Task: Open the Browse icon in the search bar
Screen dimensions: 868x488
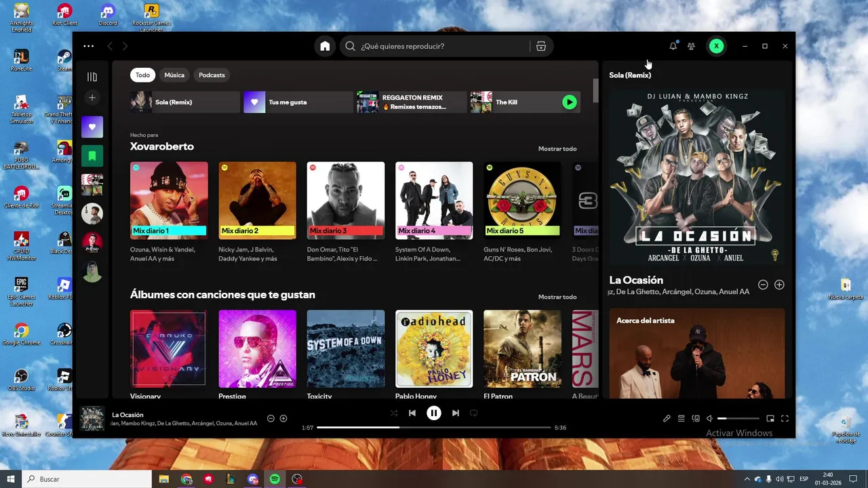Action: 540,46
